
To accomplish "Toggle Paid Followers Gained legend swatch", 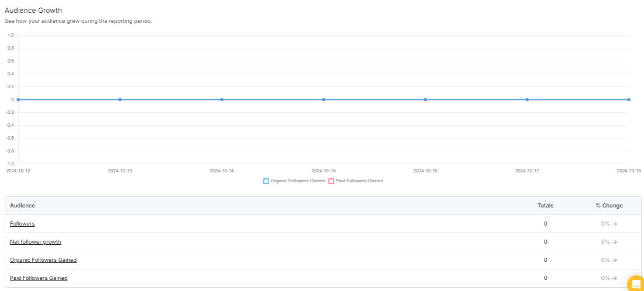I will point(331,181).
